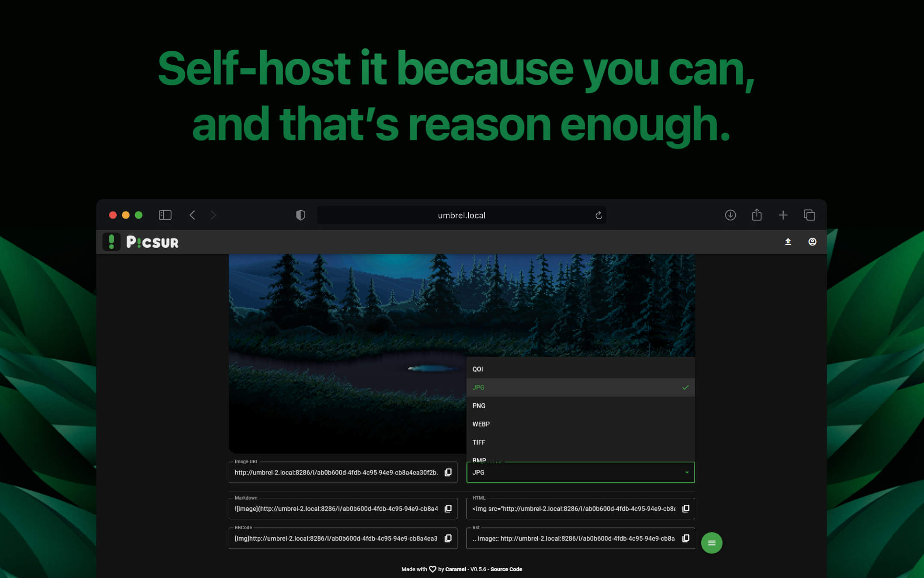
Task: Copy the Image URL with its copy icon
Action: (448, 472)
